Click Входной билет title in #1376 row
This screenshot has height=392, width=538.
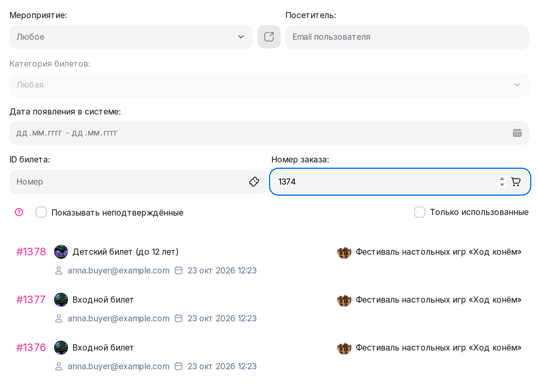(103, 348)
